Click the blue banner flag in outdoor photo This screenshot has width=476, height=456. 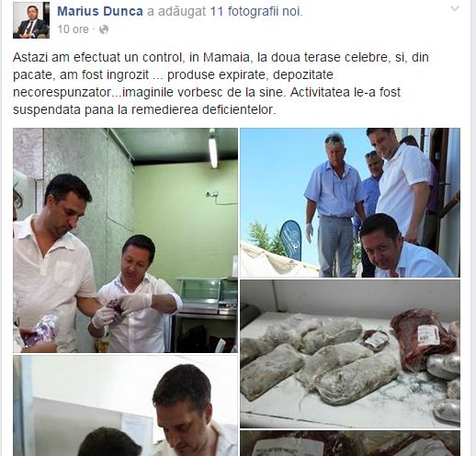(290, 240)
